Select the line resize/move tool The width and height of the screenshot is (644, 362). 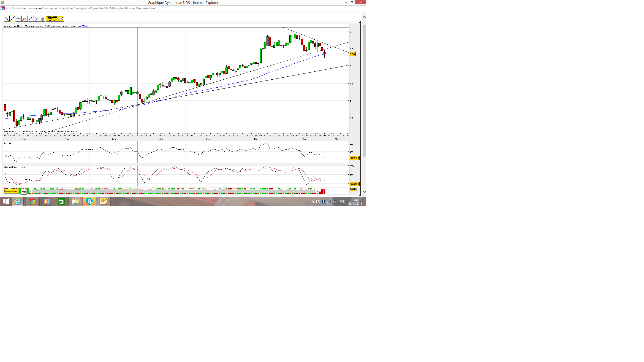(30, 19)
